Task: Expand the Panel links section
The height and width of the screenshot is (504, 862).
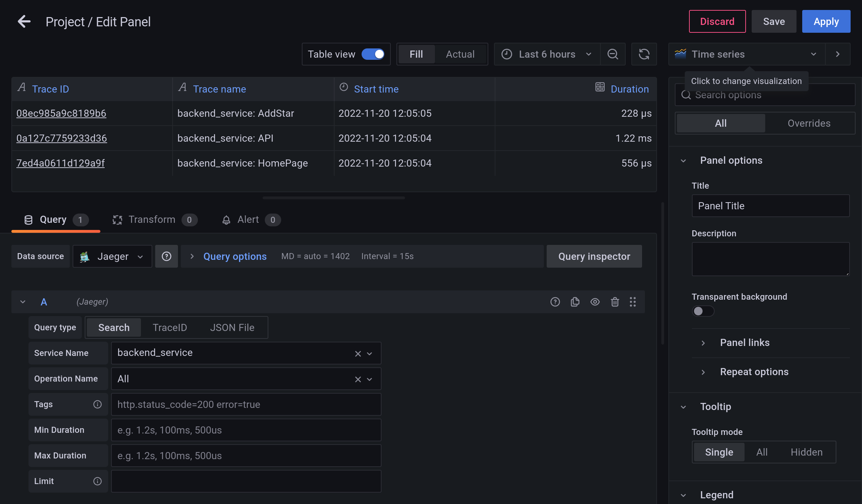Action: (x=745, y=342)
